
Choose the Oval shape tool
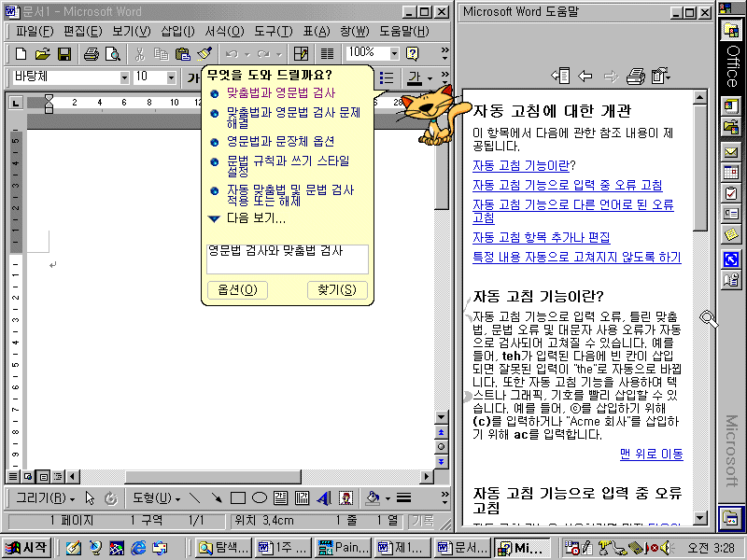[x=260, y=498]
